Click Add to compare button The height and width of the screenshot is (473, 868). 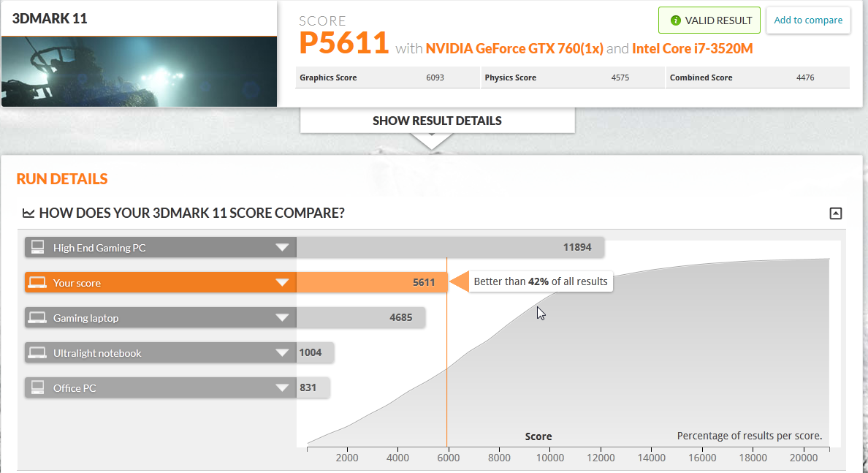coord(808,20)
